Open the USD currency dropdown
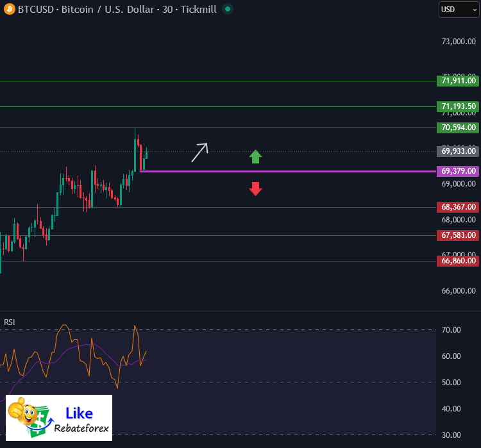This screenshot has width=481, height=448. 459,10
